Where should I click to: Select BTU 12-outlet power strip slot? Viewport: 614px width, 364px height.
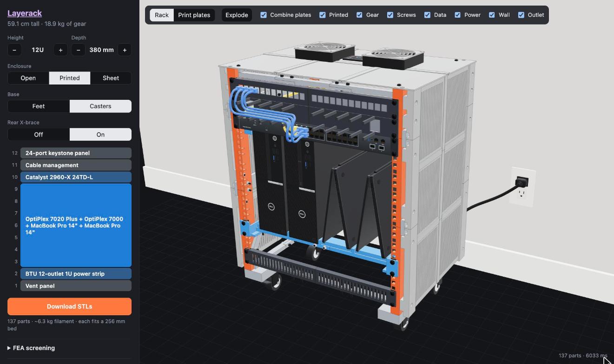[76, 274]
